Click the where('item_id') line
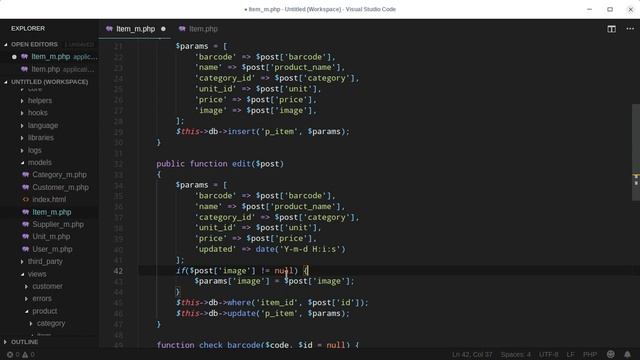This screenshot has width=640, height=360. (272, 303)
